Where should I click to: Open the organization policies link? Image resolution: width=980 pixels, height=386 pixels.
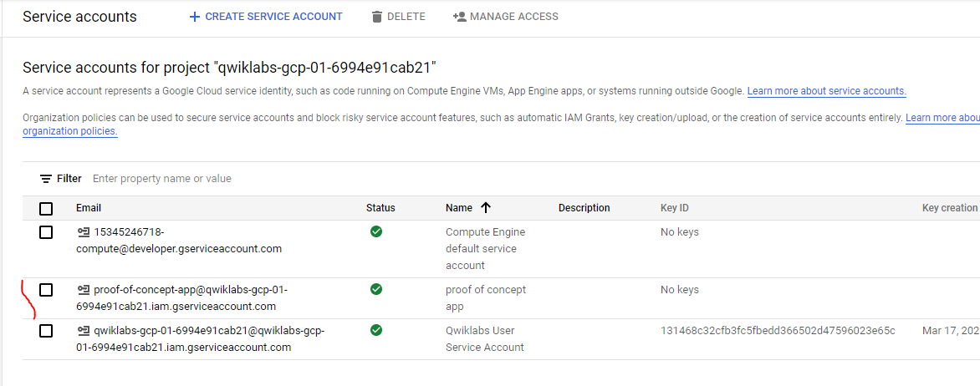coord(69,131)
